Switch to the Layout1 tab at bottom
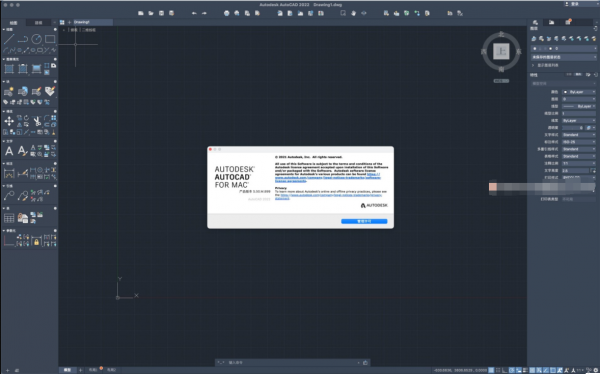600x374 pixels. pos(93,370)
